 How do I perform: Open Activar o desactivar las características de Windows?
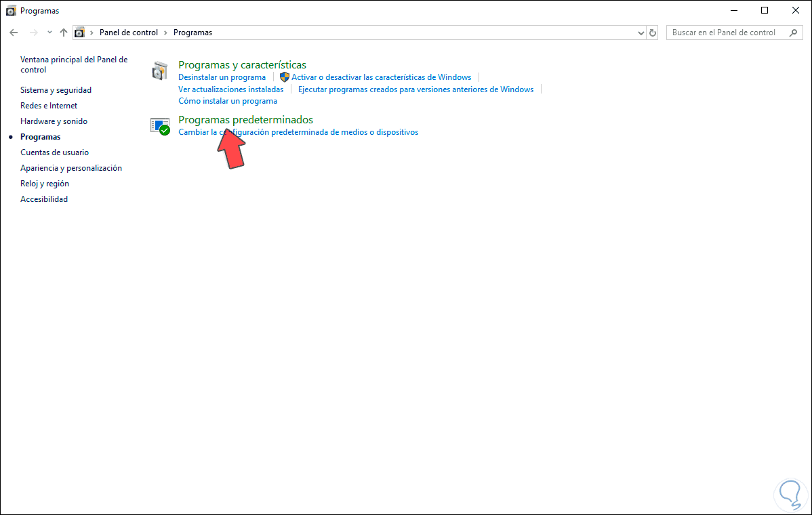[381, 77]
